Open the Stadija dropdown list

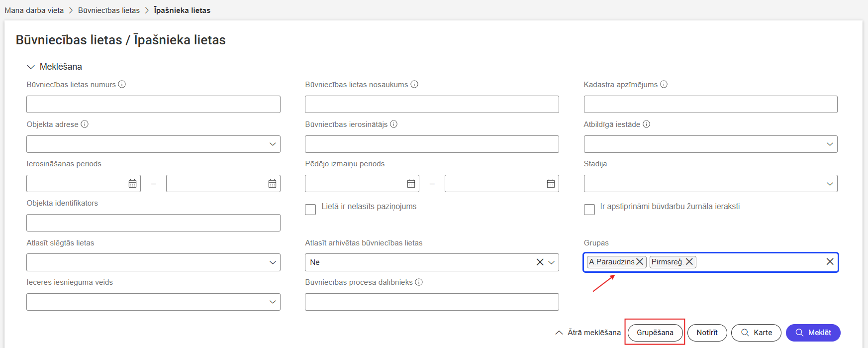point(830,184)
